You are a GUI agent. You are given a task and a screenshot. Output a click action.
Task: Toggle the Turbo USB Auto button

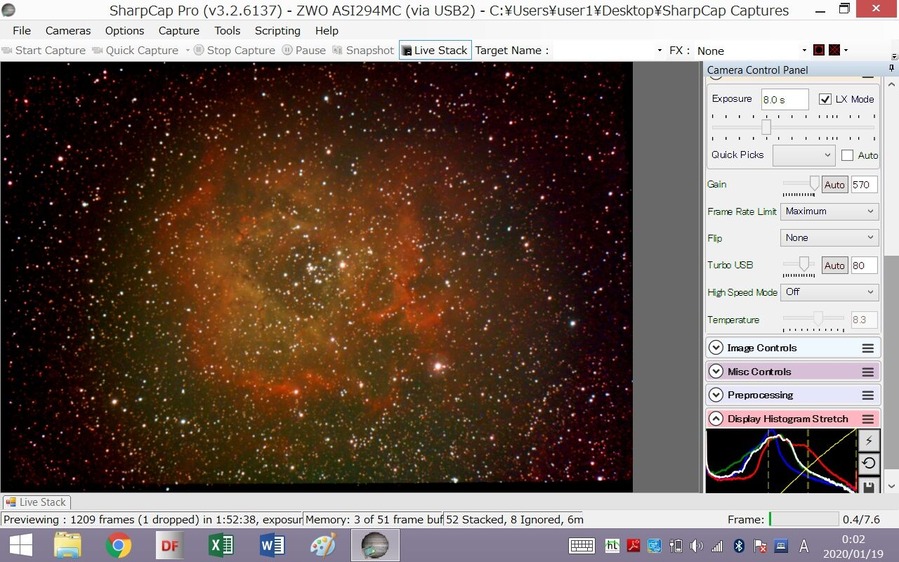coord(834,266)
